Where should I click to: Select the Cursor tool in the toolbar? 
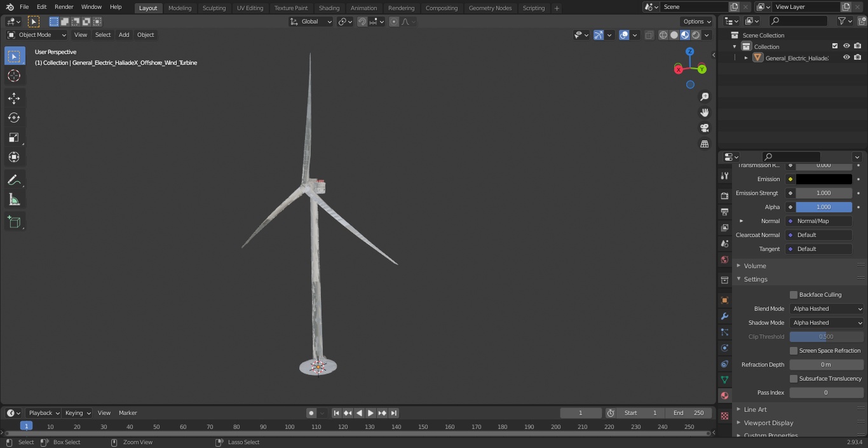click(14, 76)
